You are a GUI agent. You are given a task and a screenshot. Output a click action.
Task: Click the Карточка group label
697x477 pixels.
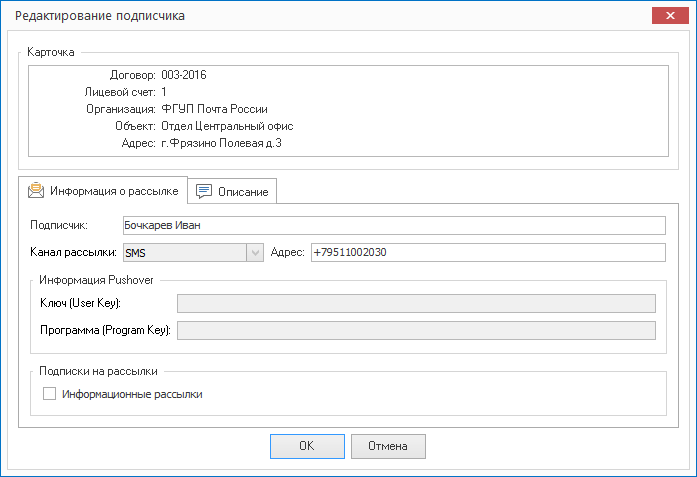pos(51,52)
